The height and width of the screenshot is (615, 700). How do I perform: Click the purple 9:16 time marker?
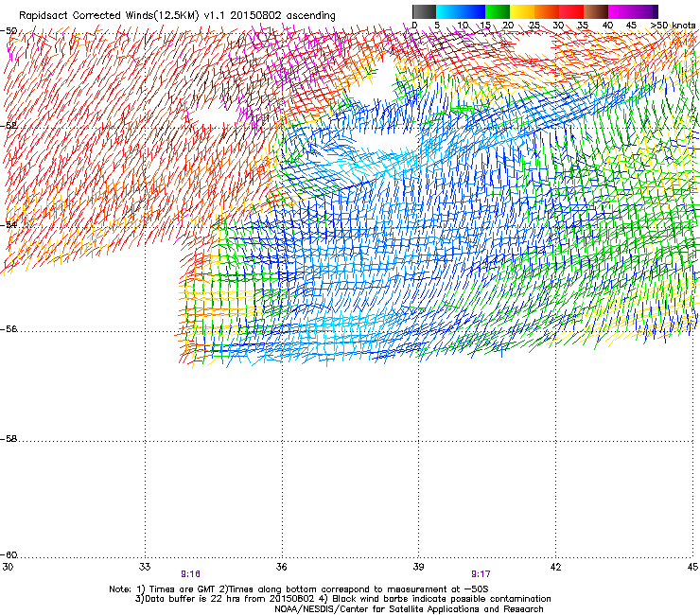pos(191,574)
